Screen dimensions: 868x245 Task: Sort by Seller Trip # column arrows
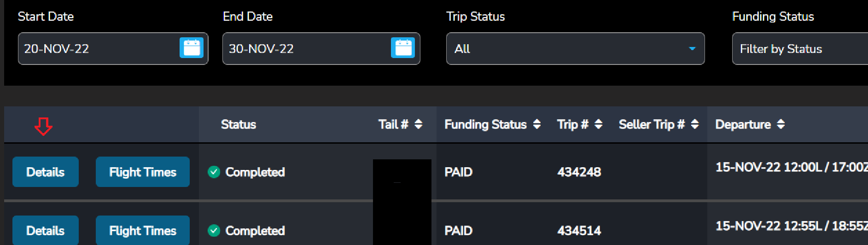[x=695, y=124]
